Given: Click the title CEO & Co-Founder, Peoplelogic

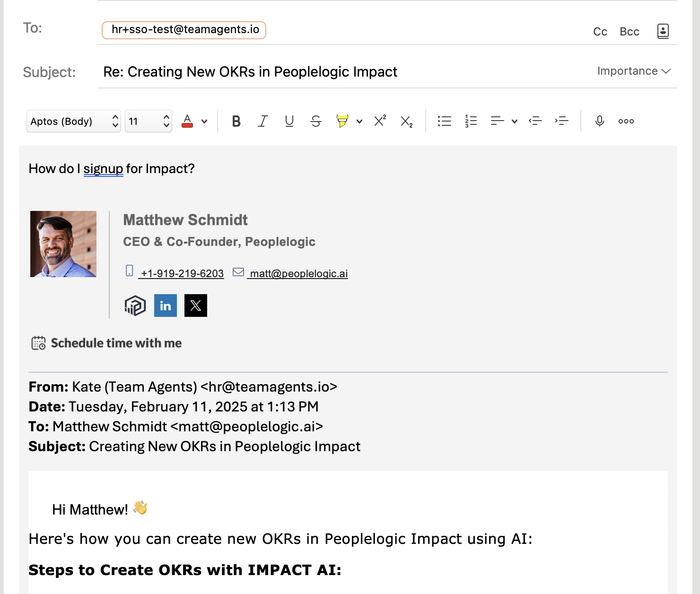Looking at the screenshot, I should pyautogui.click(x=219, y=242).
